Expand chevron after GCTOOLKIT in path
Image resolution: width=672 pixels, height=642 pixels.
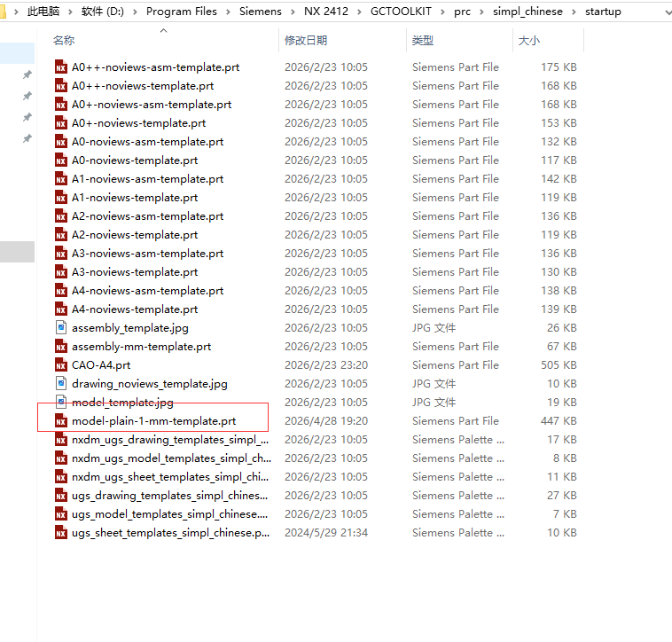[442, 12]
